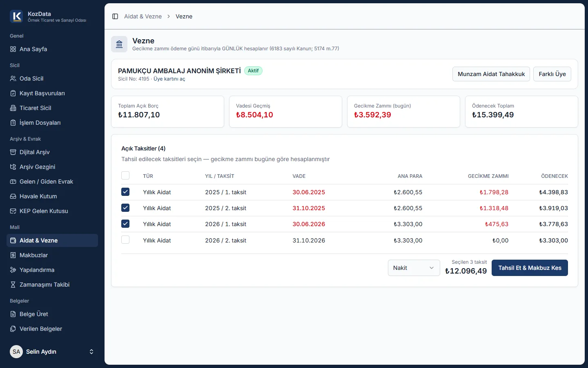Open the Üye kartını aç link
Image resolution: width=588 pixels, height=368 pixels.
(169, 79)
